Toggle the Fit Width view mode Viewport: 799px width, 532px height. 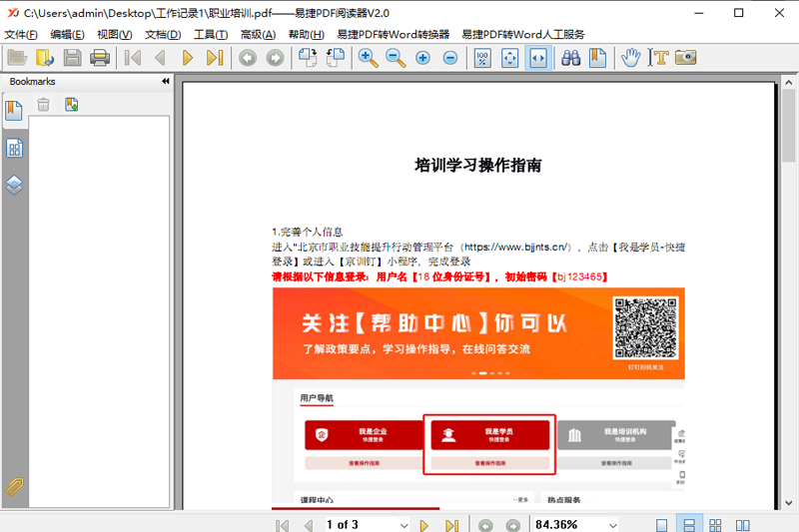coord(538,58)
